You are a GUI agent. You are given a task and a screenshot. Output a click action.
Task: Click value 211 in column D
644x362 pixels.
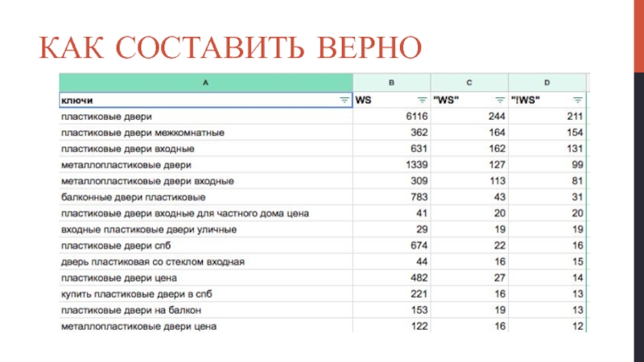[575, 117]
